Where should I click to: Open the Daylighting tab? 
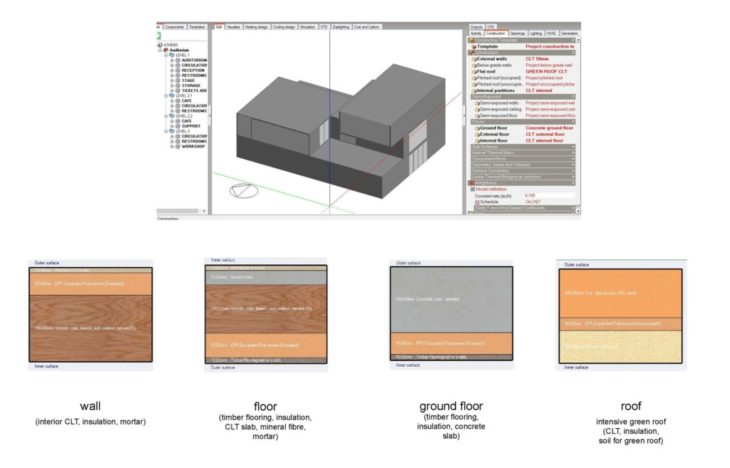(x=342, y=27)
